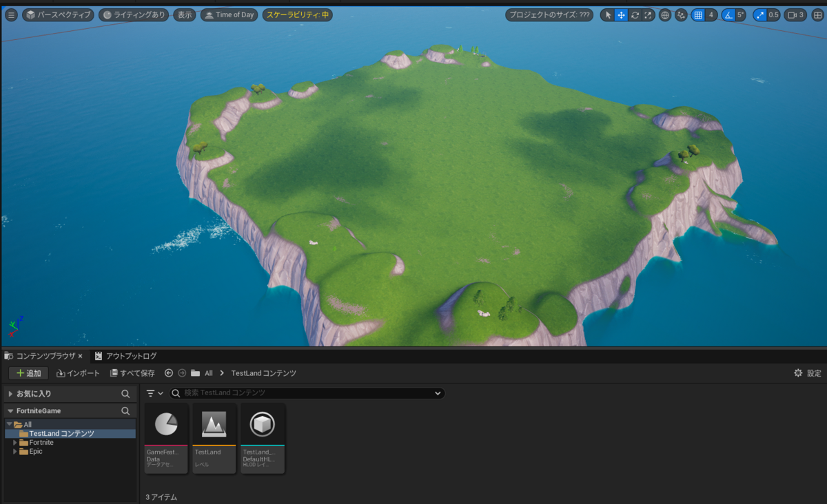Open scale snap value 0.5
Screen dimensions: 827x504
[774, 14]
